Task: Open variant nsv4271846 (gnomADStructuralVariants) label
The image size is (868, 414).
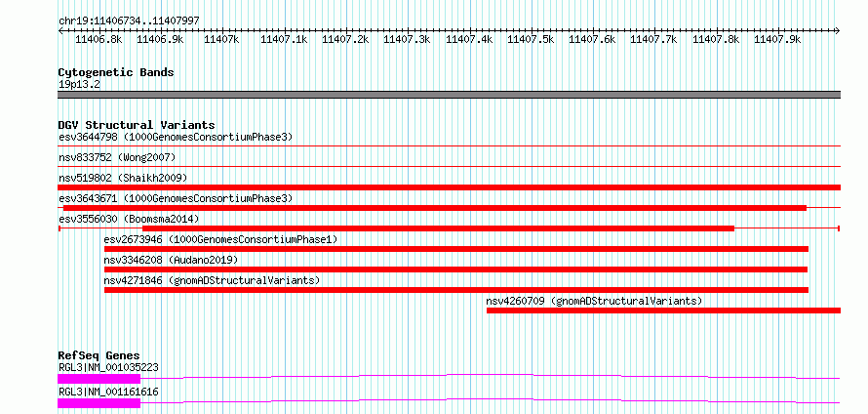Action: pos(212,280)
